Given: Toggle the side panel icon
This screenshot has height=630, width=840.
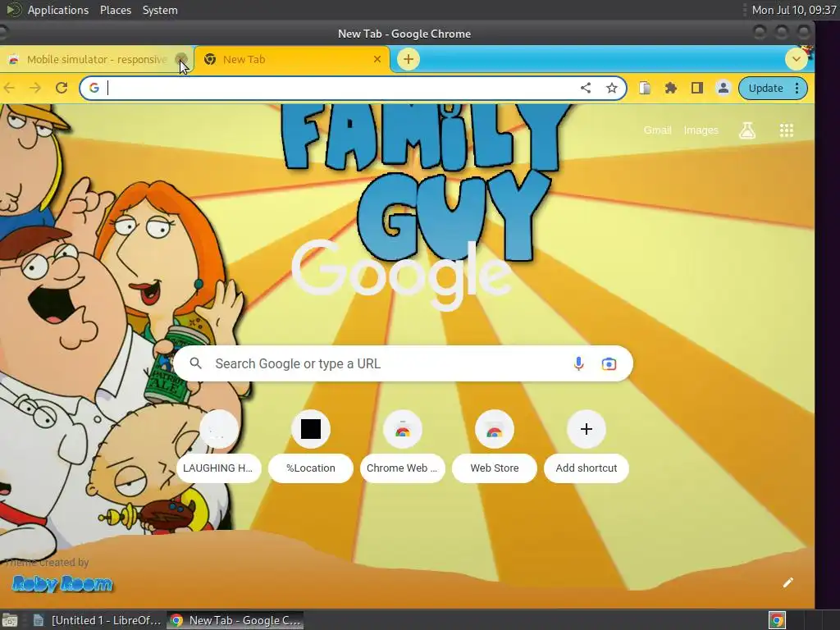Looking at the screenshot, I should [x=697, y=88].
